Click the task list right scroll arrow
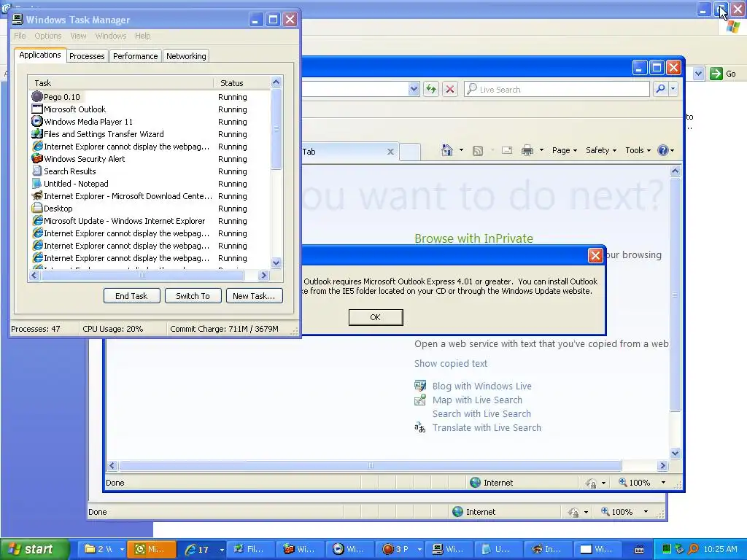The image size is (747, 560). [263, 275]
